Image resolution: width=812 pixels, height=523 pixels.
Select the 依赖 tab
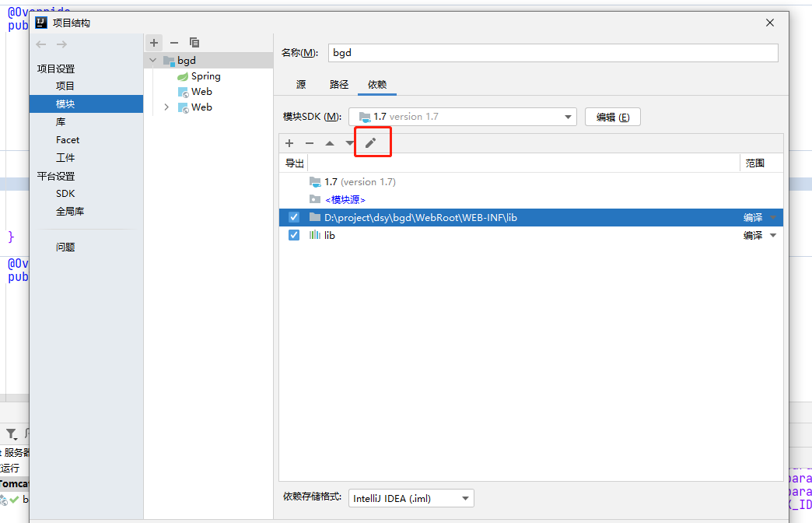click(377, 85)
